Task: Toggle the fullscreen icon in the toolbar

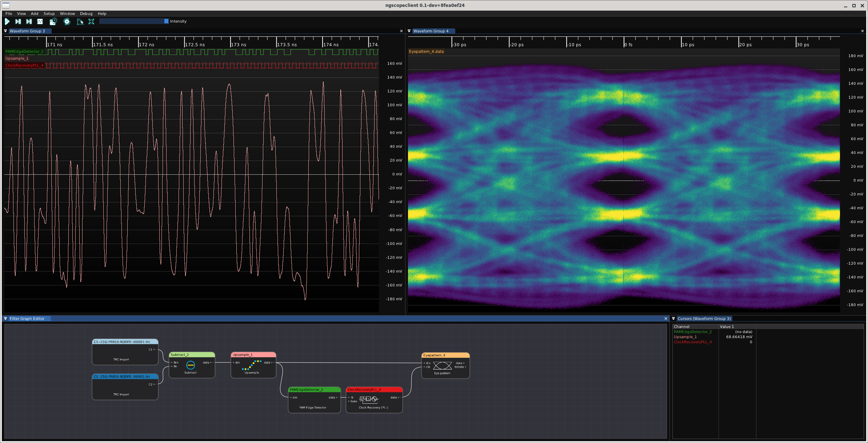Action: click(x=91, y=21)
